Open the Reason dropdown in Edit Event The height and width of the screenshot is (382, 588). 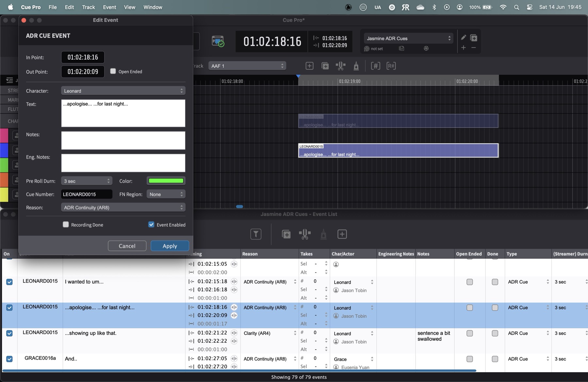pos(123,208)
